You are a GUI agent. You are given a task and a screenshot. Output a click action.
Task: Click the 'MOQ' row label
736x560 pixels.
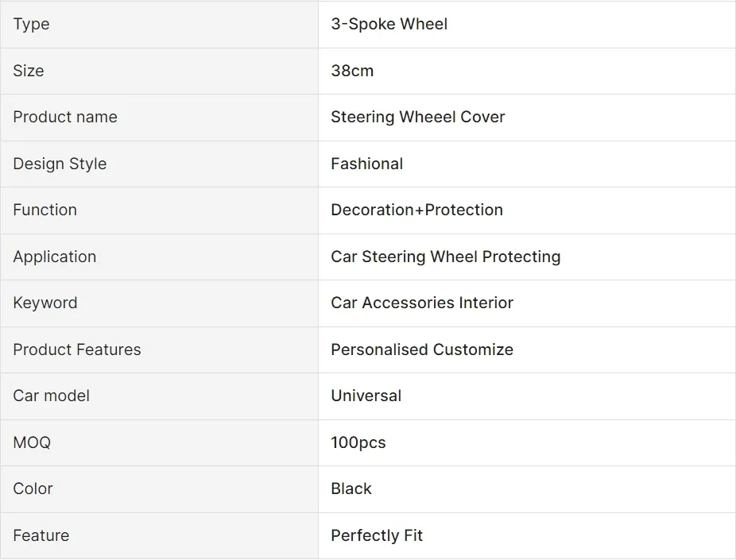[x=32, y=442]
